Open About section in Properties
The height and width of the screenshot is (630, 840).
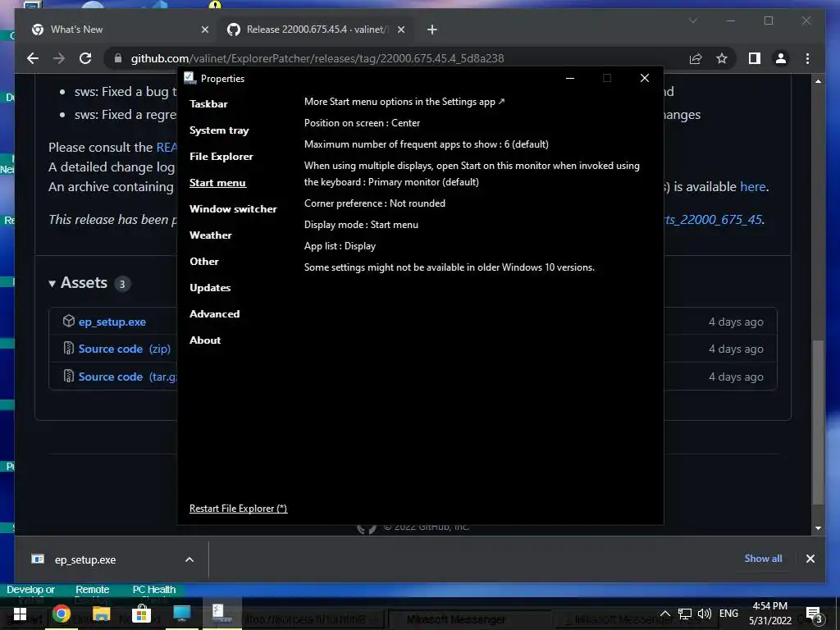pos(205,340)
